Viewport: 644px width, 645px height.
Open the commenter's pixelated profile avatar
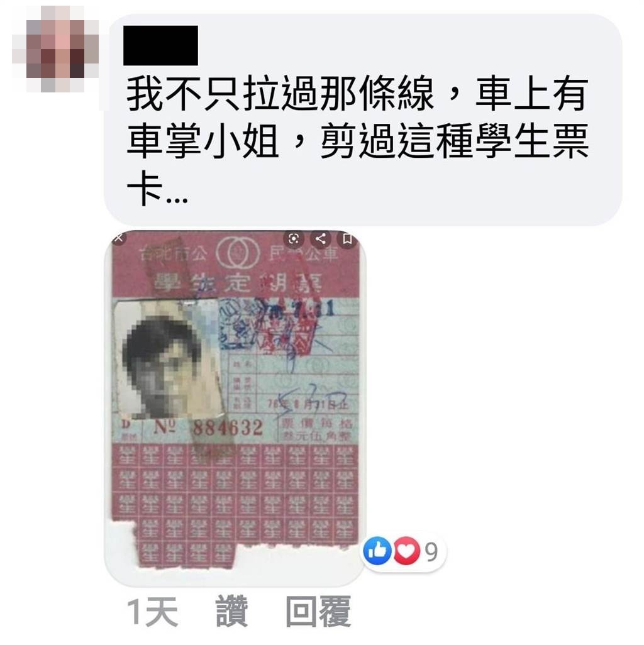pyautogui.click(x=55, y=48)
